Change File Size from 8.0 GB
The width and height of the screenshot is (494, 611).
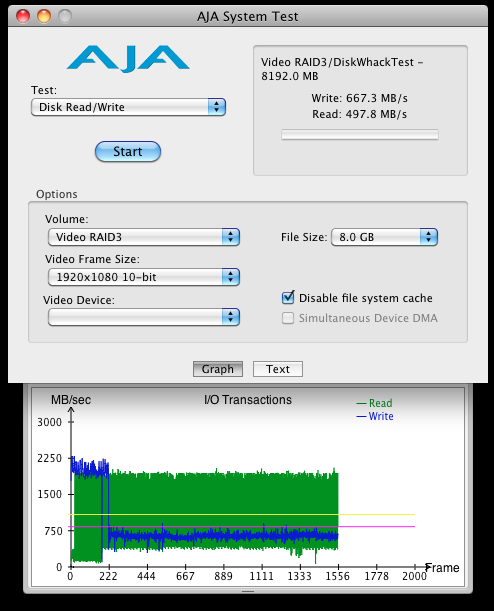(x=385, y=237)
